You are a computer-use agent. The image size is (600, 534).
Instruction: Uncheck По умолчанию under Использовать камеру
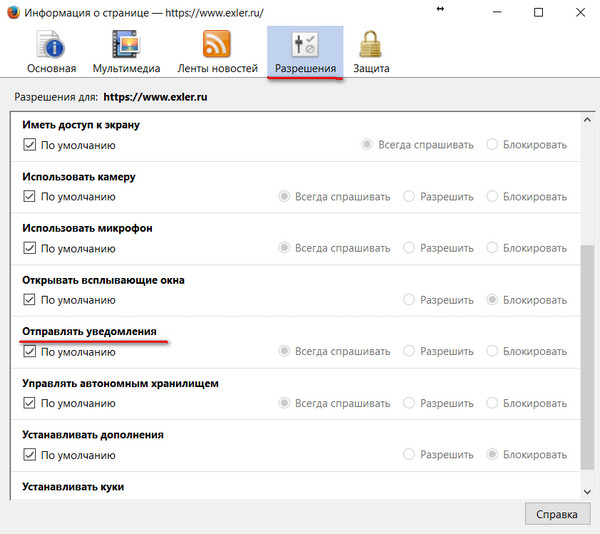(28, 196)
